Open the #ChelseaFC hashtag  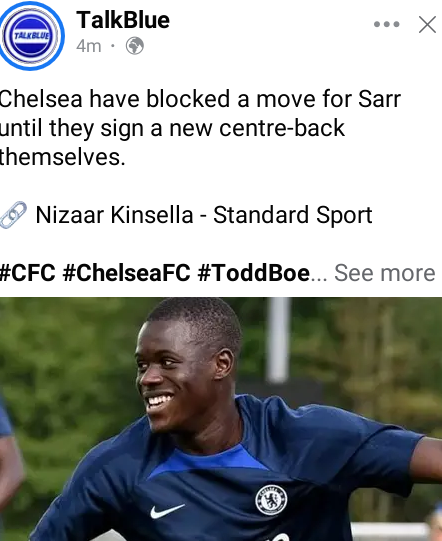pos(126,273)
